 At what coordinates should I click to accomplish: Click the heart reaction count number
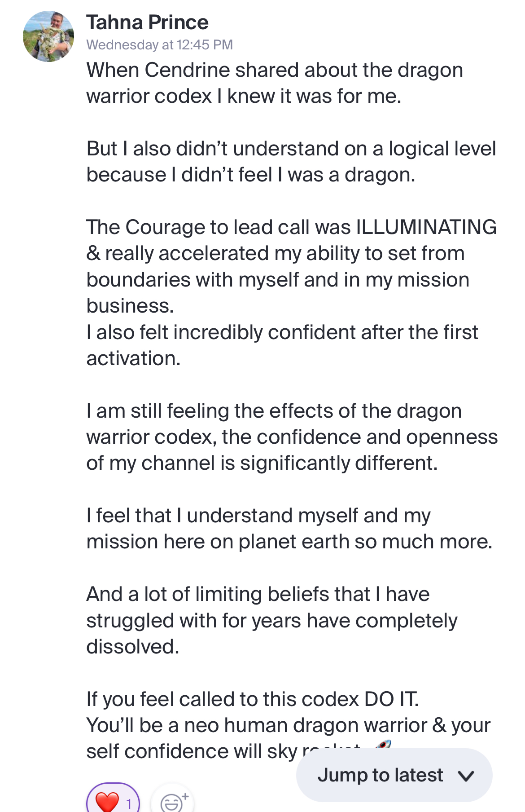129,803
